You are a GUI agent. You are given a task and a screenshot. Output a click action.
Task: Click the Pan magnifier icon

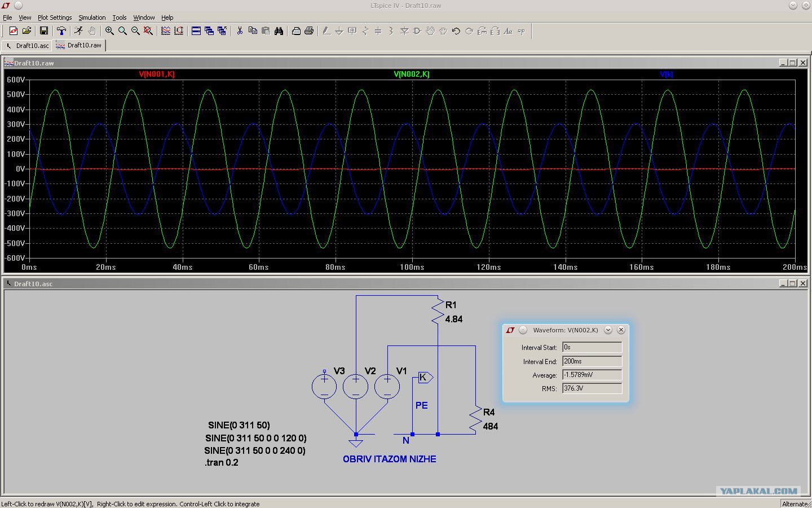[x=122, y=31]
